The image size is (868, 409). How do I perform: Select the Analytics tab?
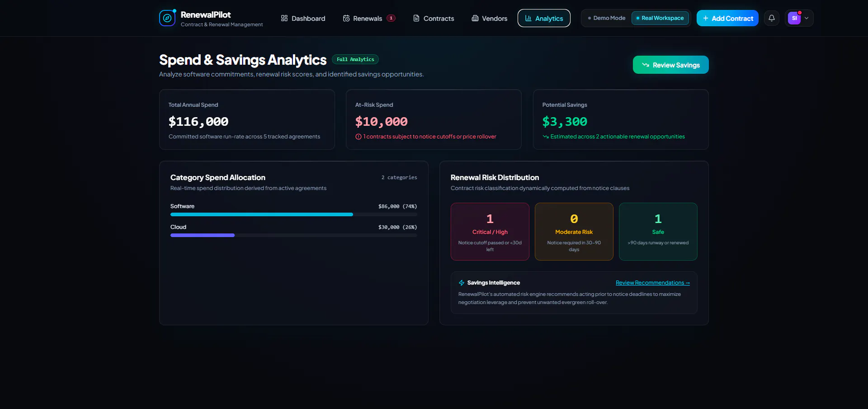point(544,18)
